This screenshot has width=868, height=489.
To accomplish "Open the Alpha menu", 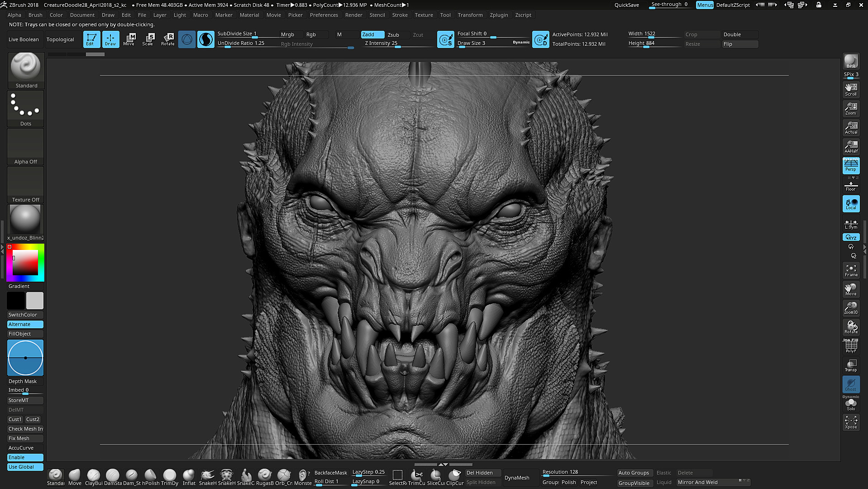I will click(x=14, y=15).
